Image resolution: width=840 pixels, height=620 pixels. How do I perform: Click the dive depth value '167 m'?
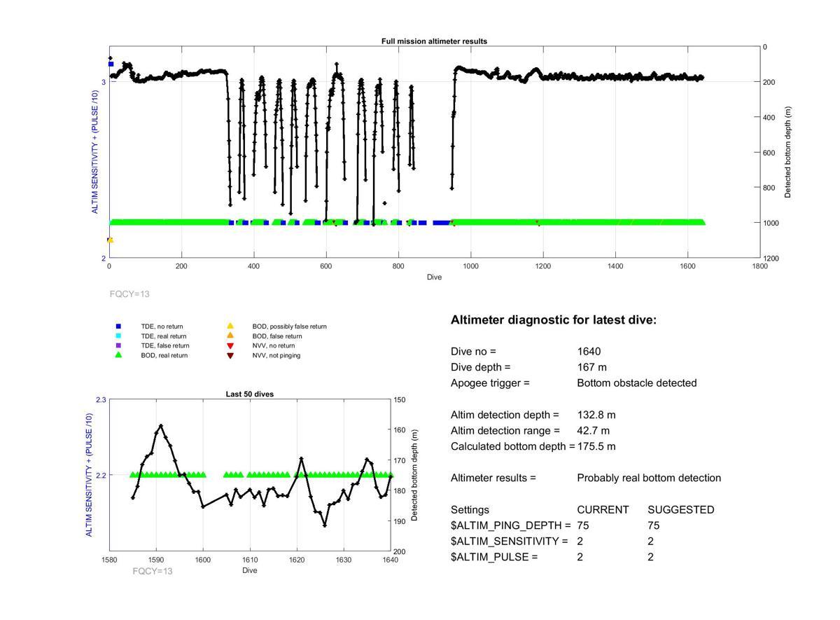coord(591,367)
